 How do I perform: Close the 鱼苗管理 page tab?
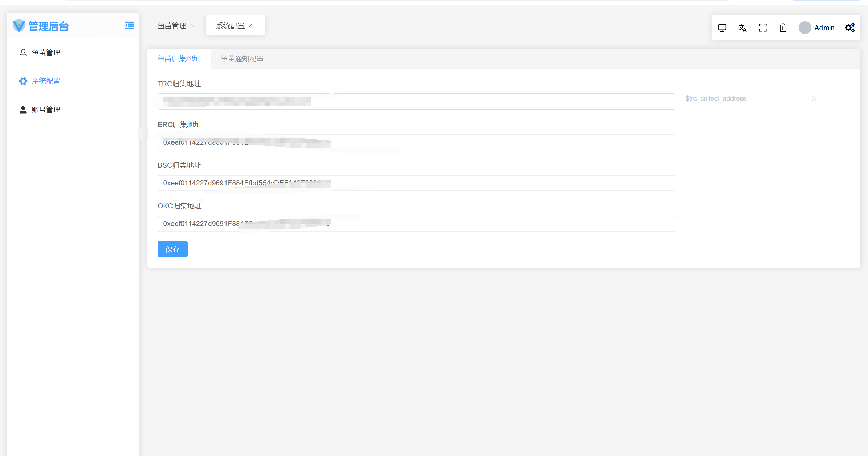tap(192, 25)
